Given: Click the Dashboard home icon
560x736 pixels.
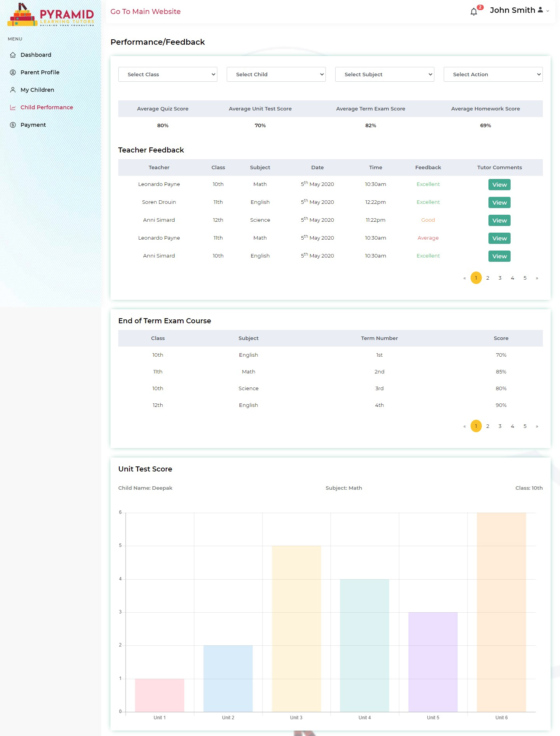Looking at the screenshot, I should pyautogui.click(x=13, y=55).
